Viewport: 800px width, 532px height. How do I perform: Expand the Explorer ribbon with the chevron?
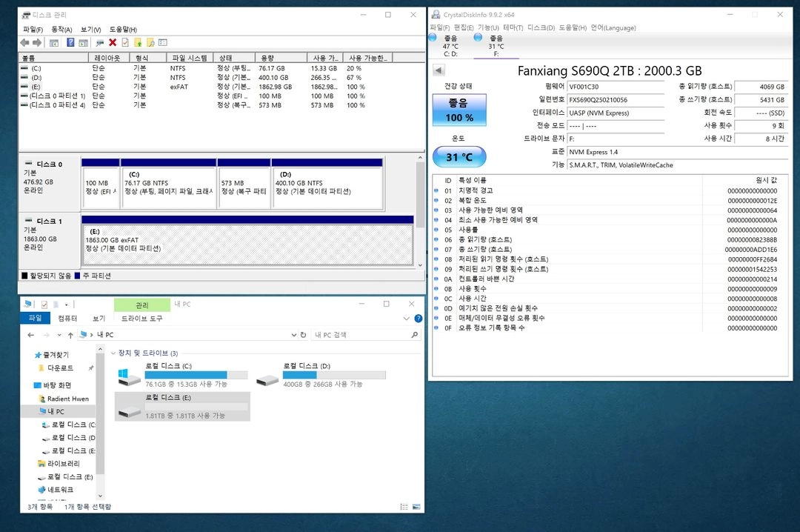pos(406,318)
